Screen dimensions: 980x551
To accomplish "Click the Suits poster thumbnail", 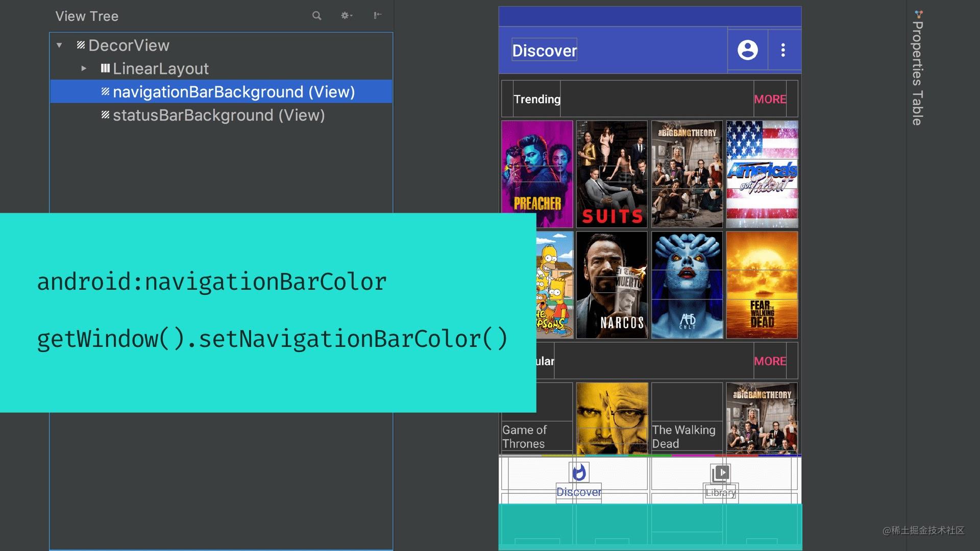I will pyautogui.click(x=611, y=174).
